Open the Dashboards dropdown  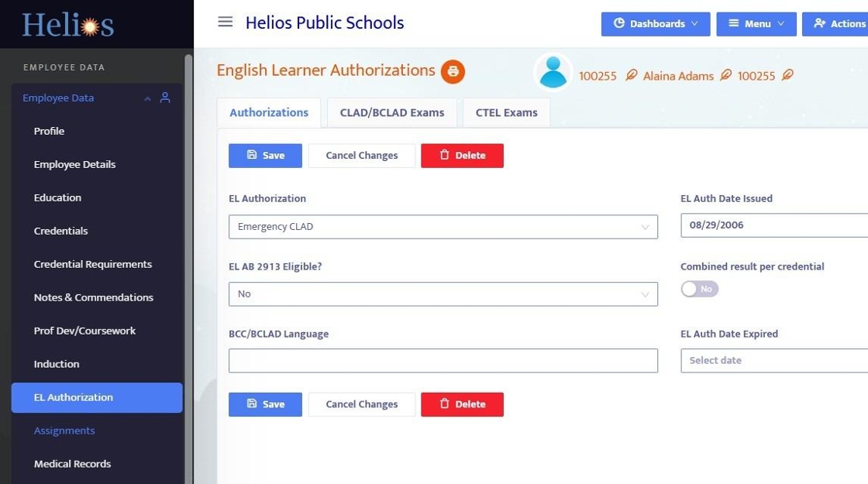[656, 24]
